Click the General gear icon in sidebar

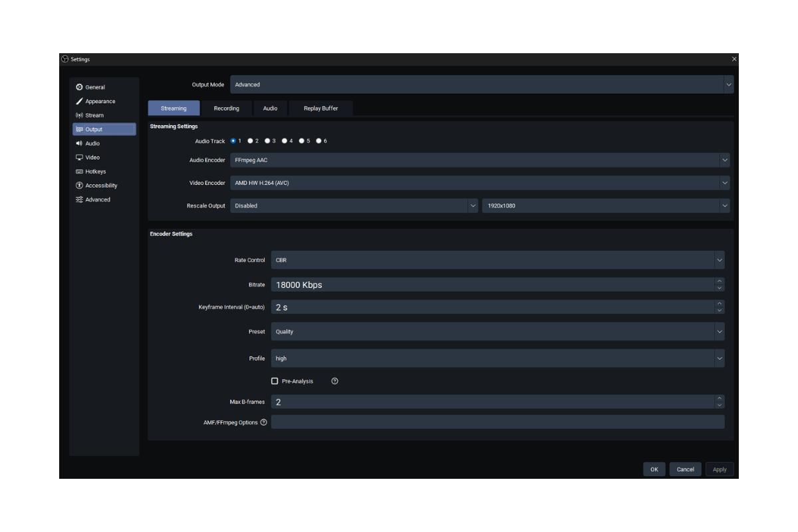click(79, 87)
